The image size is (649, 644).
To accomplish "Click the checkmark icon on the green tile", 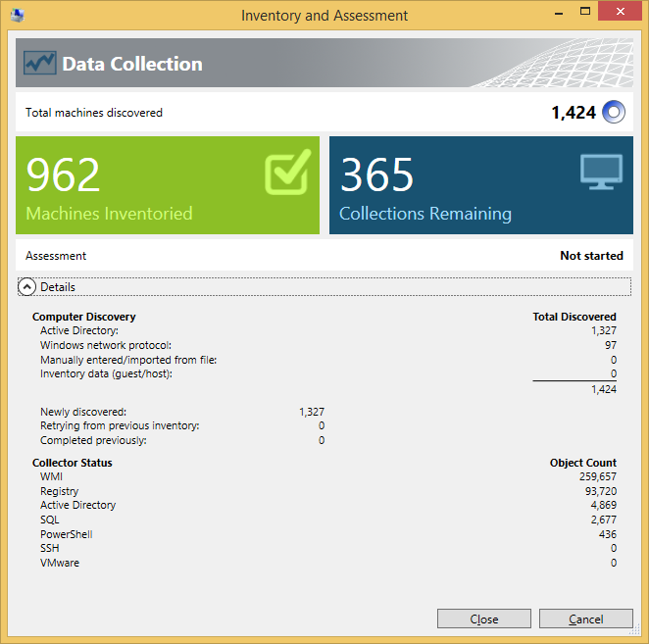I will click(287, 173).
